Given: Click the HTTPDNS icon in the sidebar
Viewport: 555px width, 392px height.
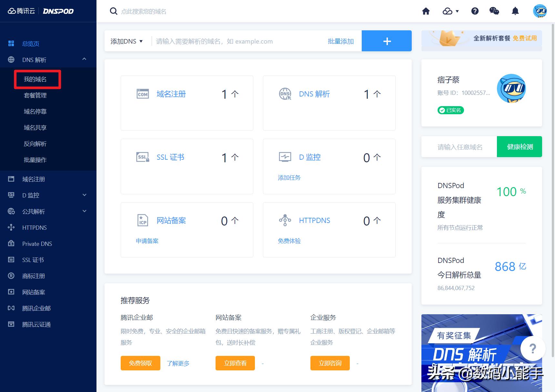Looking at the screenshot, I should pyautogui.click(x=11, y=227).
